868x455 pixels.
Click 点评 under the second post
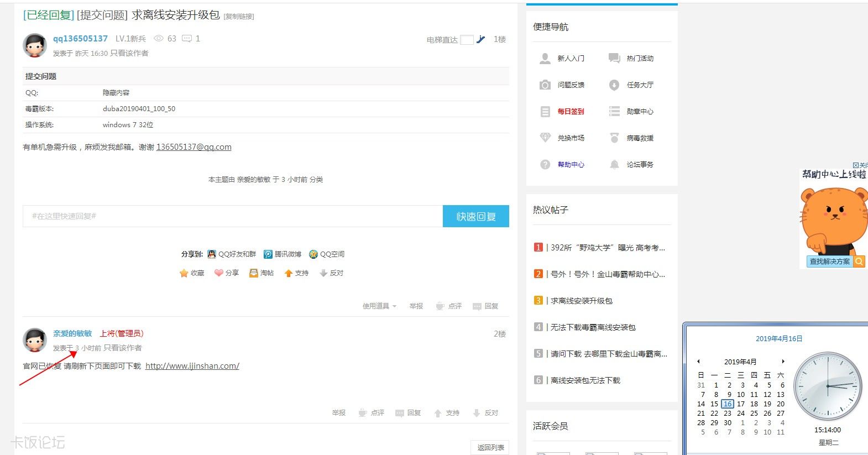coord(371,413)
